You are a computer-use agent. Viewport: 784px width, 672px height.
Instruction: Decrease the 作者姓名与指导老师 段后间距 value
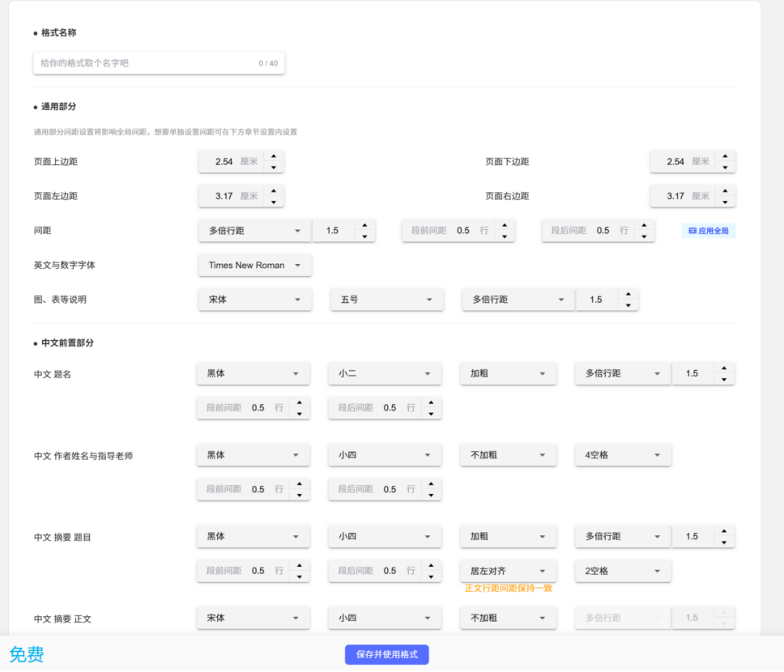tap(431, 495)
